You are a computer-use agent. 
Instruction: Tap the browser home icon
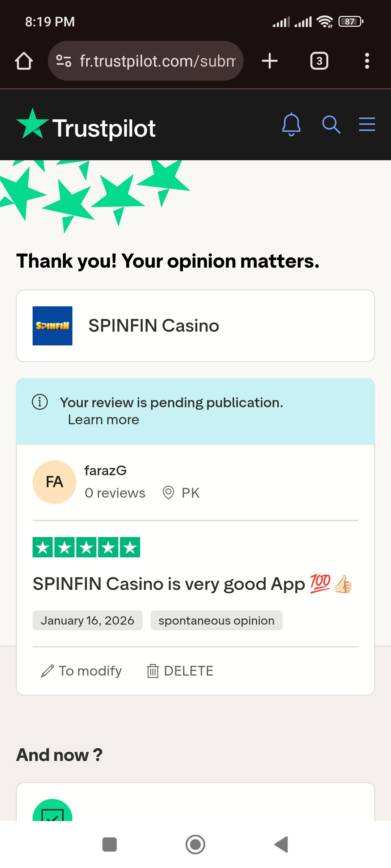pos(24,61)
